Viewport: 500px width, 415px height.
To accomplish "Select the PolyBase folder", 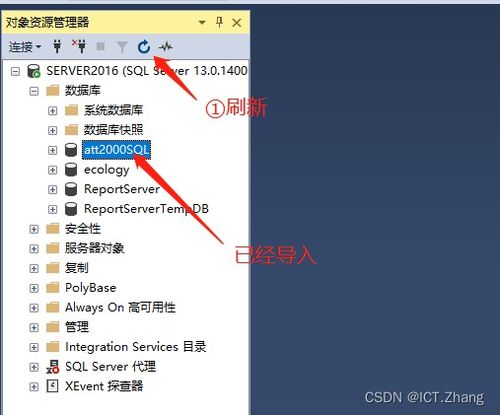I will point(90,288).
